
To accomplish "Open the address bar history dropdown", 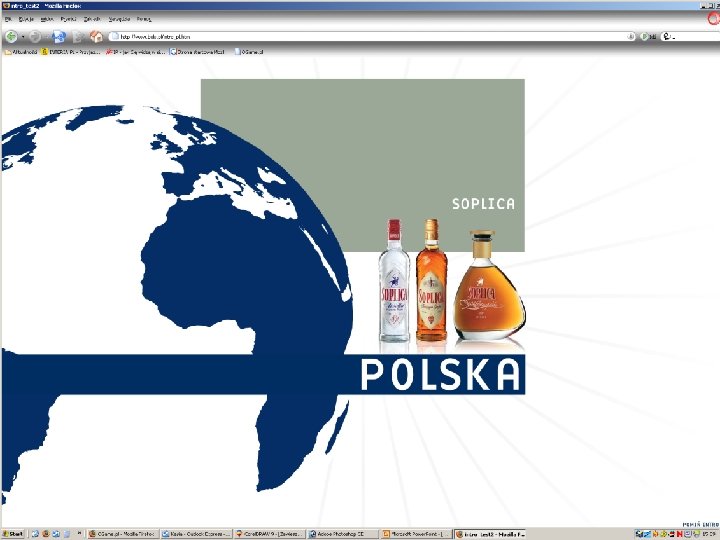I will 631,36.
